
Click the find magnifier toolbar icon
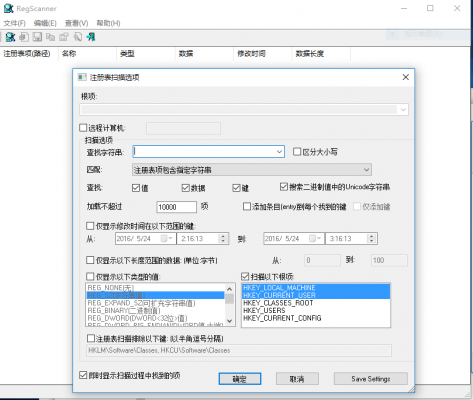pos(78,37)
